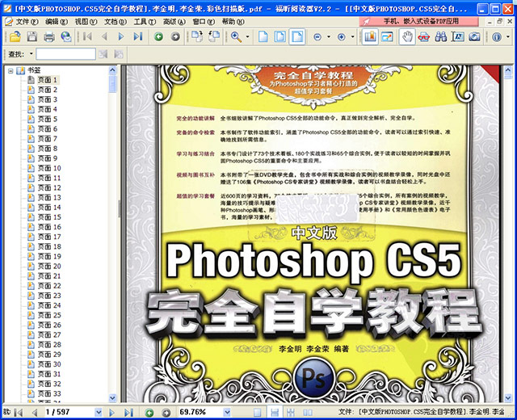Select bookmark 页面 20
Image resolution: width=517 pixels, height=420 pixels.
point(49,267)
